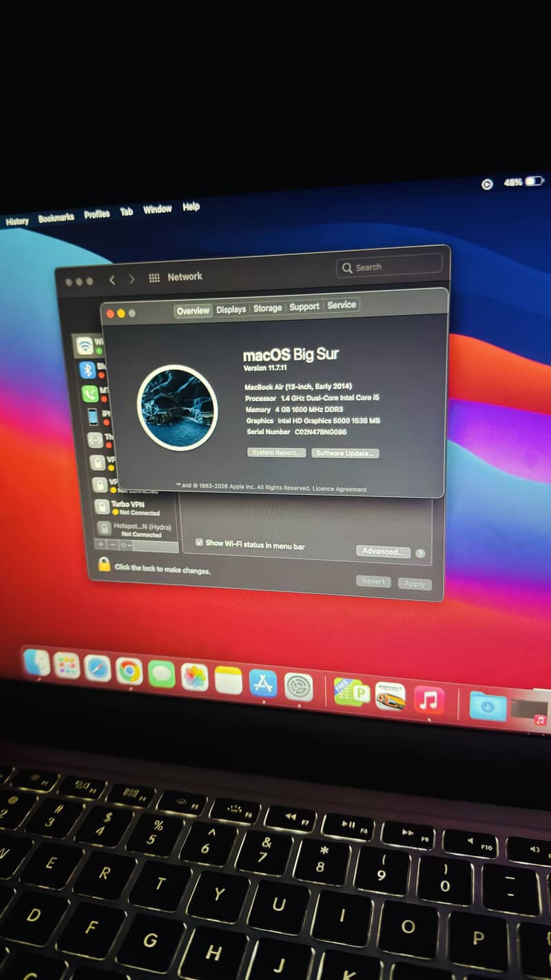Open Google Chrome from the Dock
Image resolution: width=551 pixels, height=980 pixels.
129,671
